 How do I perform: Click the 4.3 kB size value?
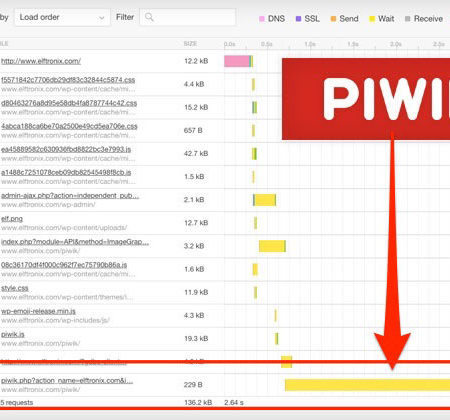(x=194, y=315)
